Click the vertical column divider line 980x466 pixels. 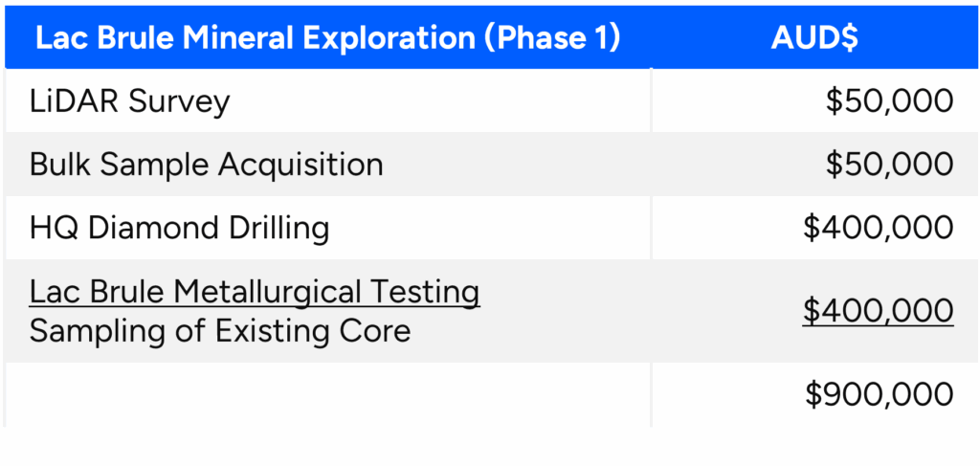click(651, 248)
